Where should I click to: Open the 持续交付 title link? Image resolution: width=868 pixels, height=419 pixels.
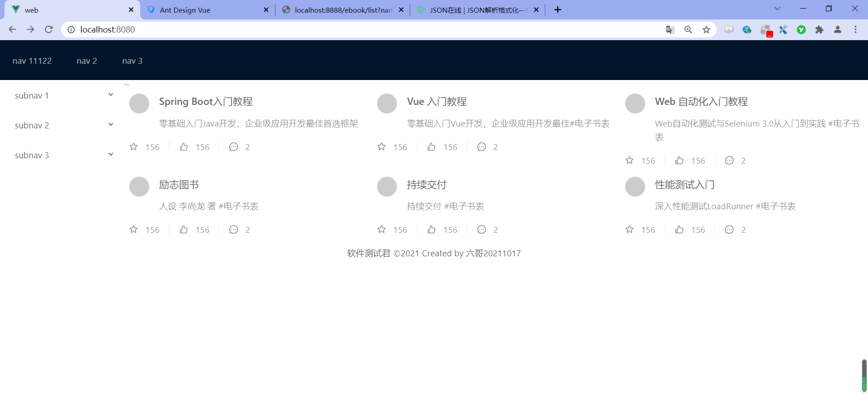(x=426, y=184)
